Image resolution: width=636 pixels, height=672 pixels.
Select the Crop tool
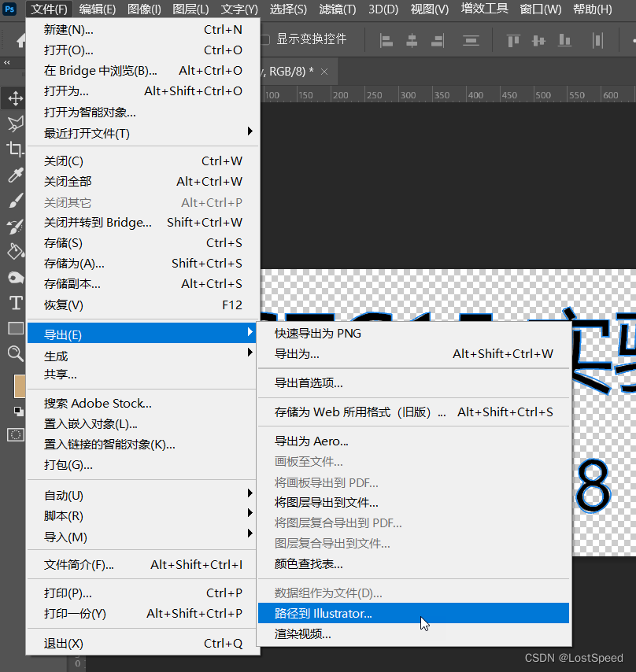16,150
